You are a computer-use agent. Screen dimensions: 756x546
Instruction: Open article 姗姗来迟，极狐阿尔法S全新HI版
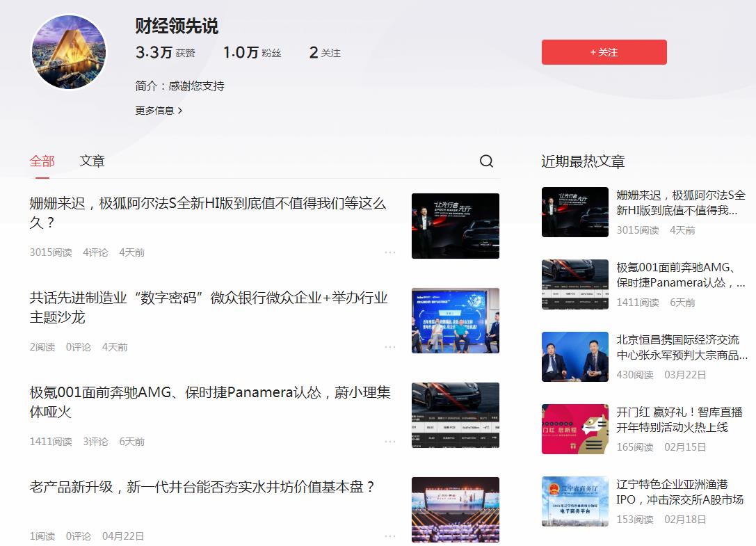point(208,213)
